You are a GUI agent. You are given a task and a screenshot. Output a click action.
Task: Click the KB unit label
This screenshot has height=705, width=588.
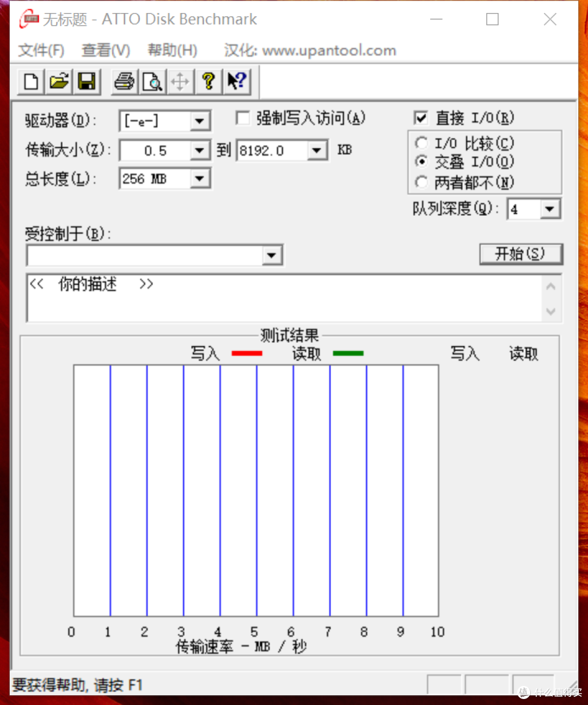(345, 150)
